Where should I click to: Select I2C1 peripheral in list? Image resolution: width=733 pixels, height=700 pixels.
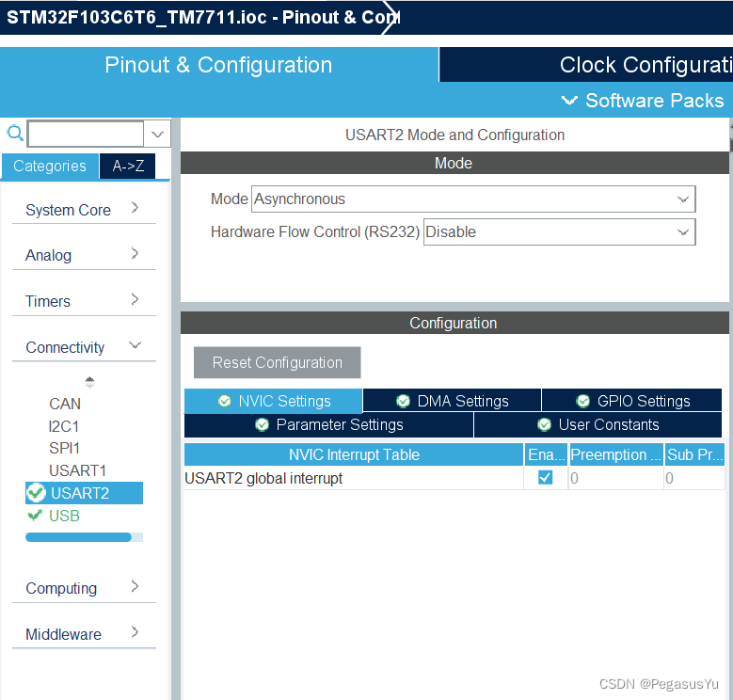pyautogui.click(x=64, y=426)
